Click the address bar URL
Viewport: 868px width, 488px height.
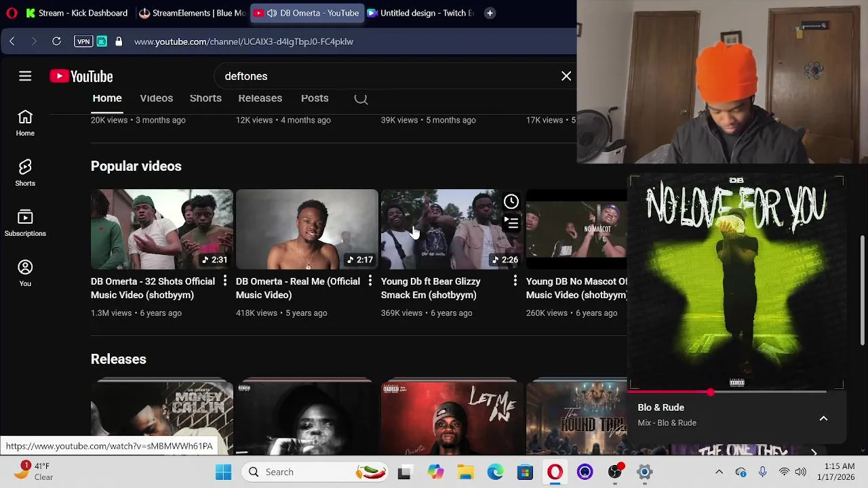pos(243,41)
